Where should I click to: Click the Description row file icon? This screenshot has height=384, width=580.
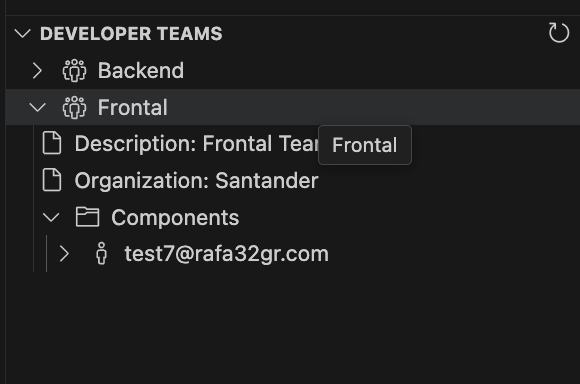tap(52, 142)
